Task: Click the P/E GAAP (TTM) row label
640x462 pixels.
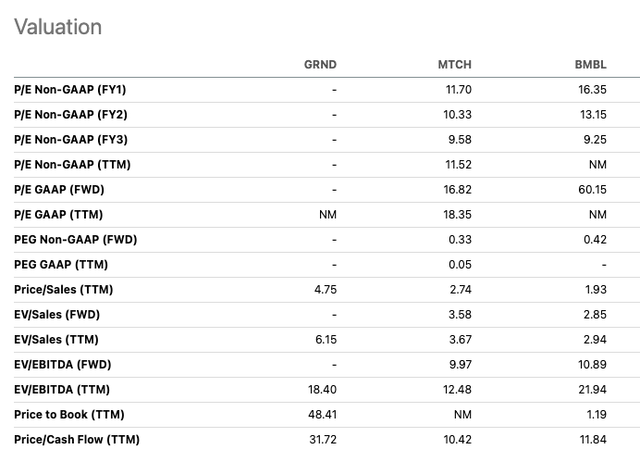Action: click(x=58, y=214)
